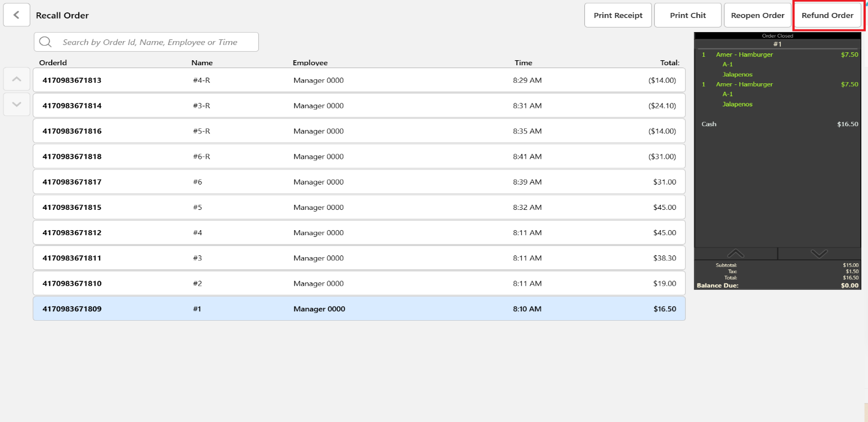Click the 8:29 AM time cell
The height and width of the screenshot is (422, 868).
pyautogui.click(x=527, y=80)
